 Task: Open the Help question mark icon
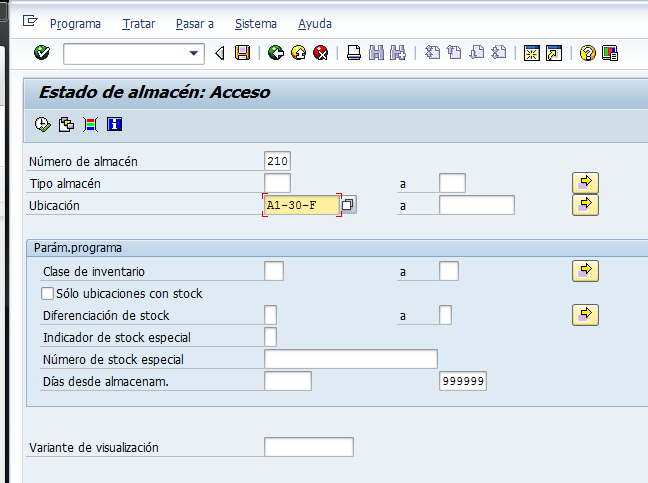click(x=588, y=53)
